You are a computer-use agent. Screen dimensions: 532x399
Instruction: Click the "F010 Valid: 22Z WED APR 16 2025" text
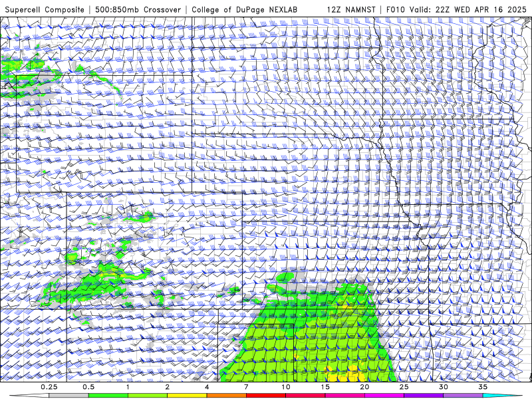click(456, 9)
